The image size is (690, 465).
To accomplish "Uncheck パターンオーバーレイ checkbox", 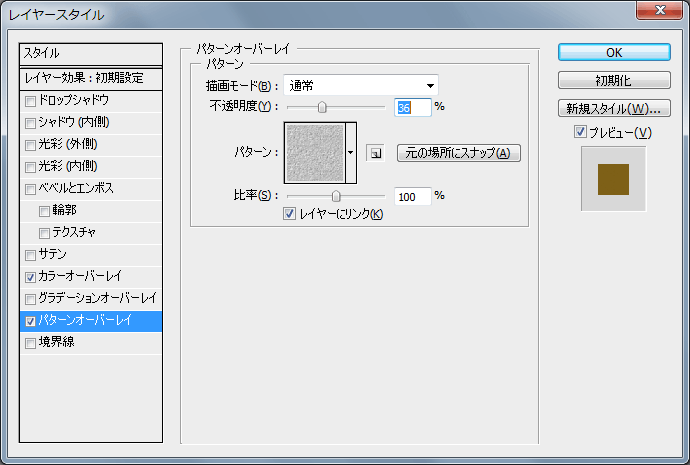I will (30, 321).
